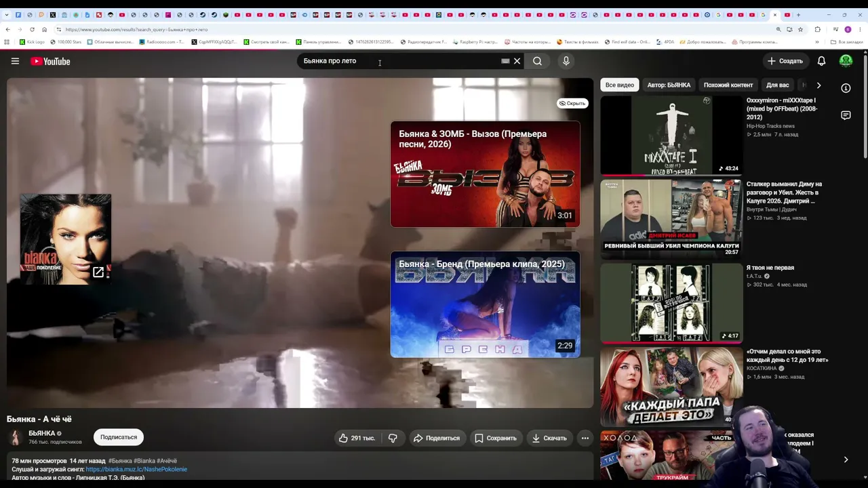Focus the YouTube search field

tap(400, 61)
